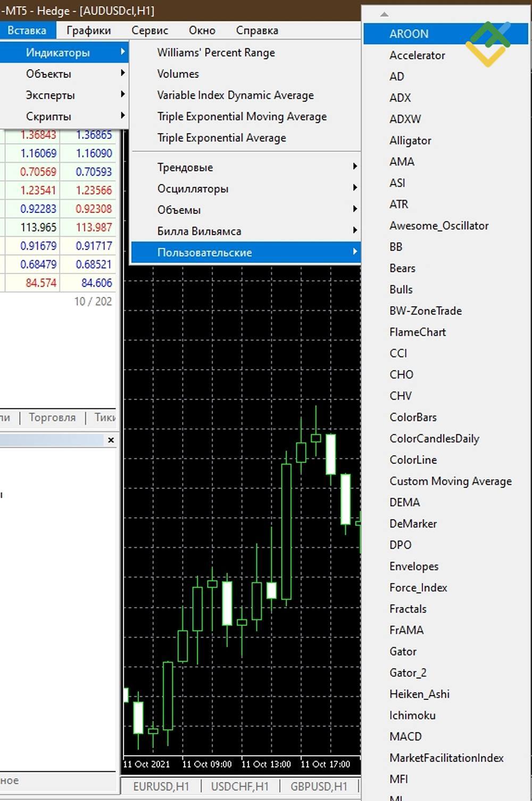Image resolution: width=532 pixels, height=801 pixels.
Task: Choose the ASI custom indicator
Action: tap(446, 183)
